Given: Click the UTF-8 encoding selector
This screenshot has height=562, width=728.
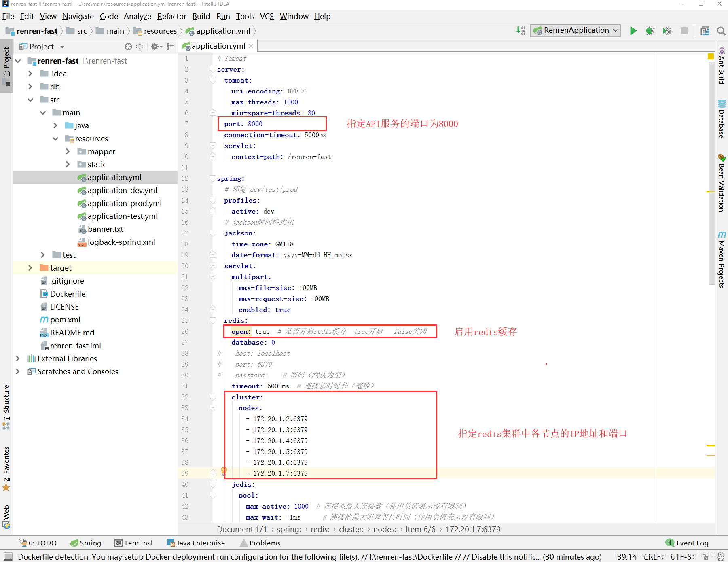Looking at the screenshot, I should 682,557.
